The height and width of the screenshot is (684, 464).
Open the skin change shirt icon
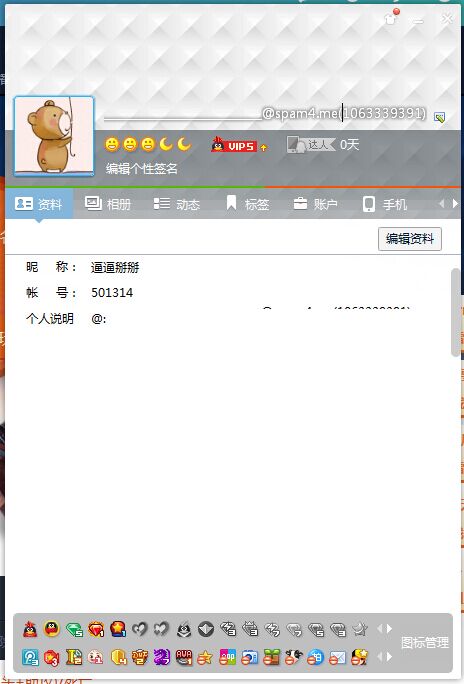[390, 19]
